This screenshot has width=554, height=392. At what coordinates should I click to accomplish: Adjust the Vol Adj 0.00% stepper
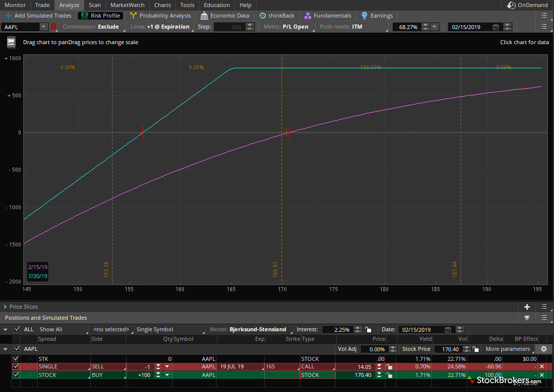(393, 349)
